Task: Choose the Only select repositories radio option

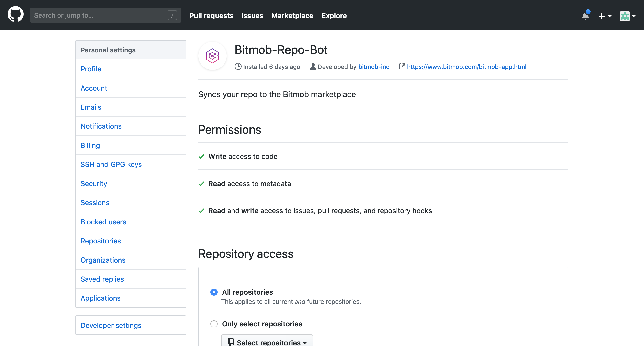Action: pyautogui.click(x=214, y=324)
